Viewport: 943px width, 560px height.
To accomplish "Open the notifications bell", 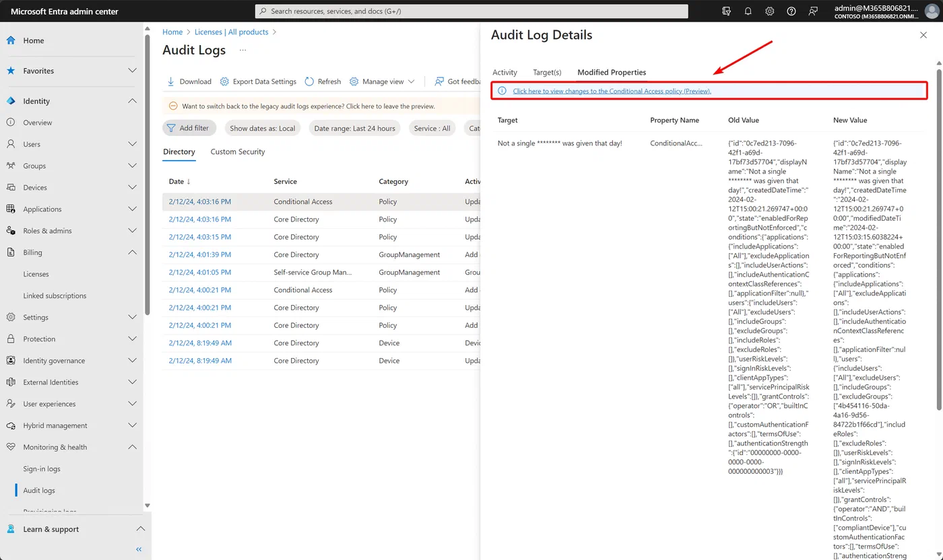I will click(748, 11).
